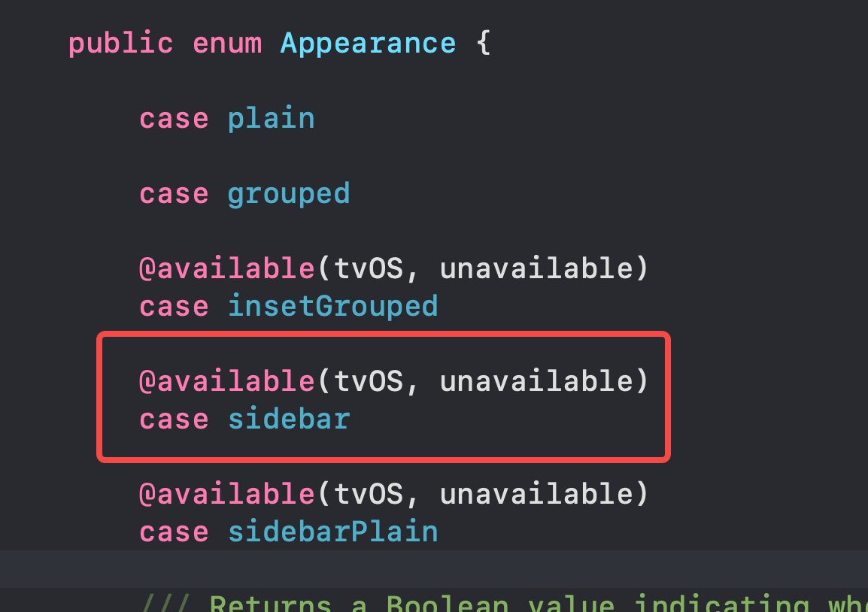
Task: Click '@available' above the insetGrouped case
Action: pyautogui.click(x=226, y=268)
